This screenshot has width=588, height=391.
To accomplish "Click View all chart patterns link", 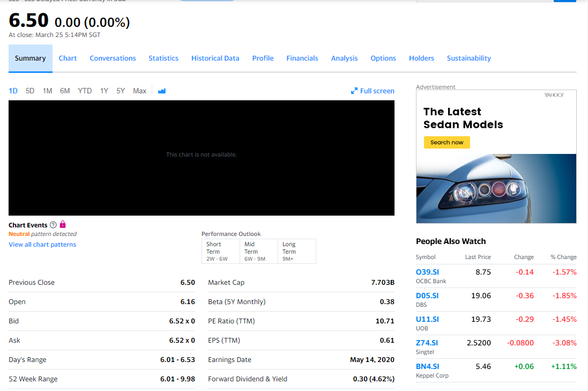I will [42, 244].
